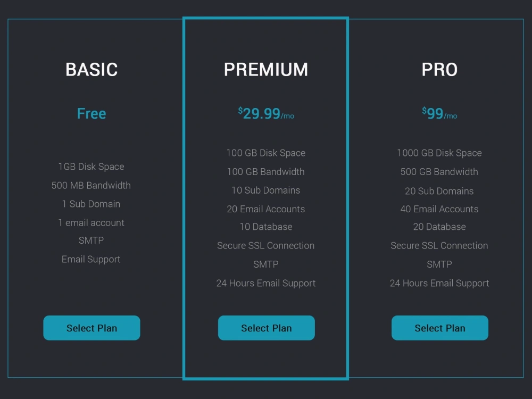Click the Pro Select Plan button
532x399 pixels.
tap(440, 328)
